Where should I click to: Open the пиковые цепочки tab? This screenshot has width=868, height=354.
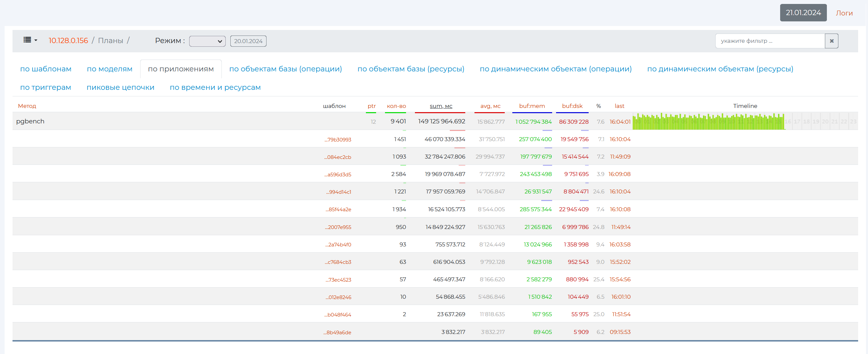(120, 88)
